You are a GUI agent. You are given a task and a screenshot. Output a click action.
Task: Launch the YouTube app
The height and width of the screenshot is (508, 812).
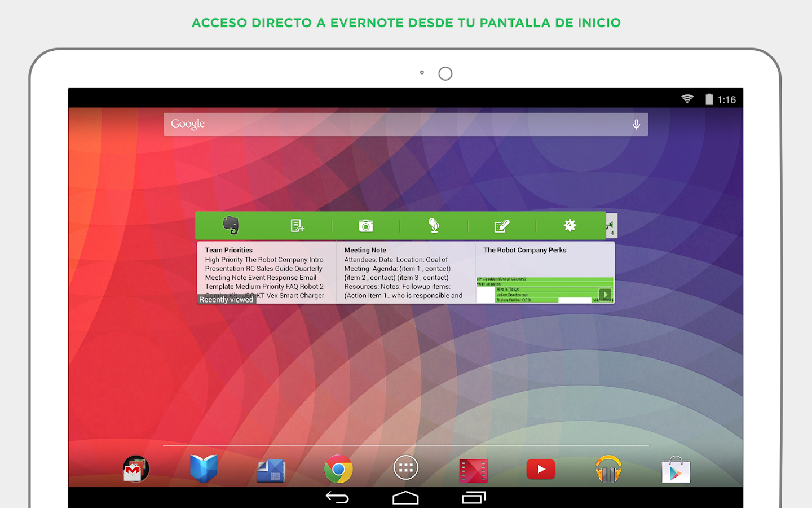pyautogui.click(x=541, y=469)
